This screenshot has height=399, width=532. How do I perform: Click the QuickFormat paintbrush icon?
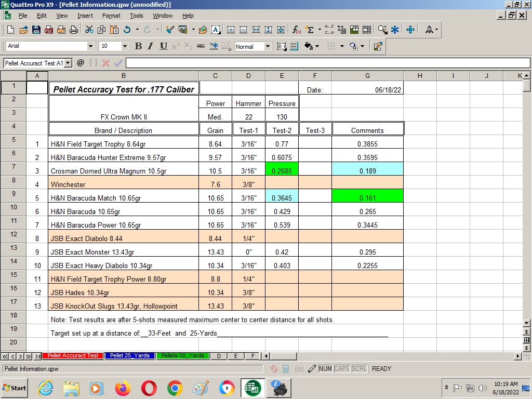(170, 30)
